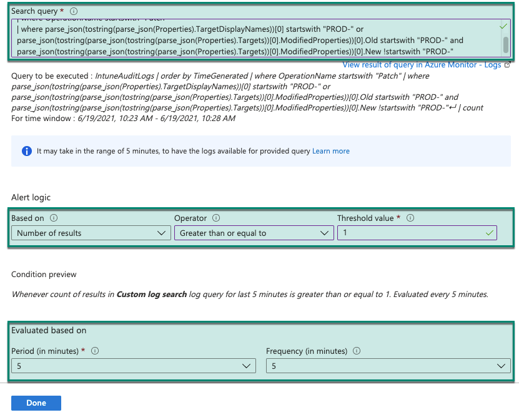Expand the Period (in minutes) dropdown

click(134, 366)
